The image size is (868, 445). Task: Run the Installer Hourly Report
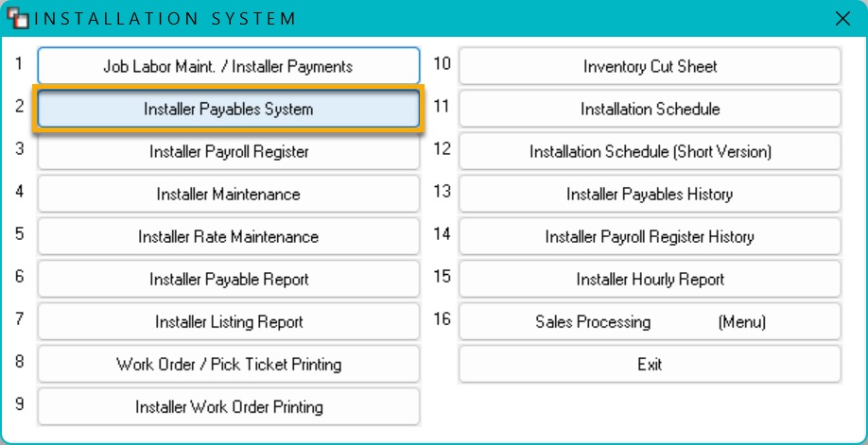click(650, 279)
